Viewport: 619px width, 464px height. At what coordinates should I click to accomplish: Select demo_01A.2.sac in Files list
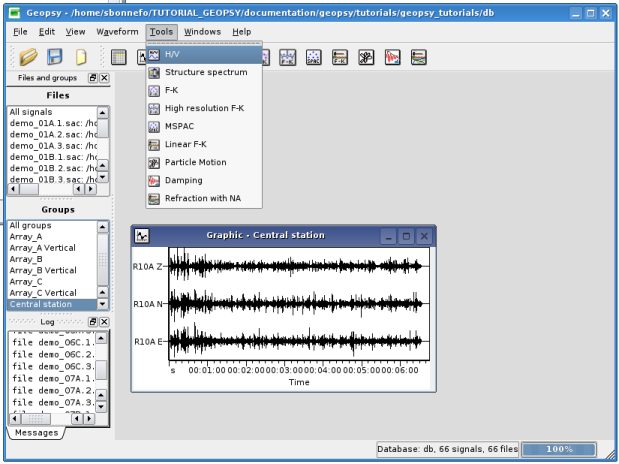pyautogui.click(x=53, y=135)
